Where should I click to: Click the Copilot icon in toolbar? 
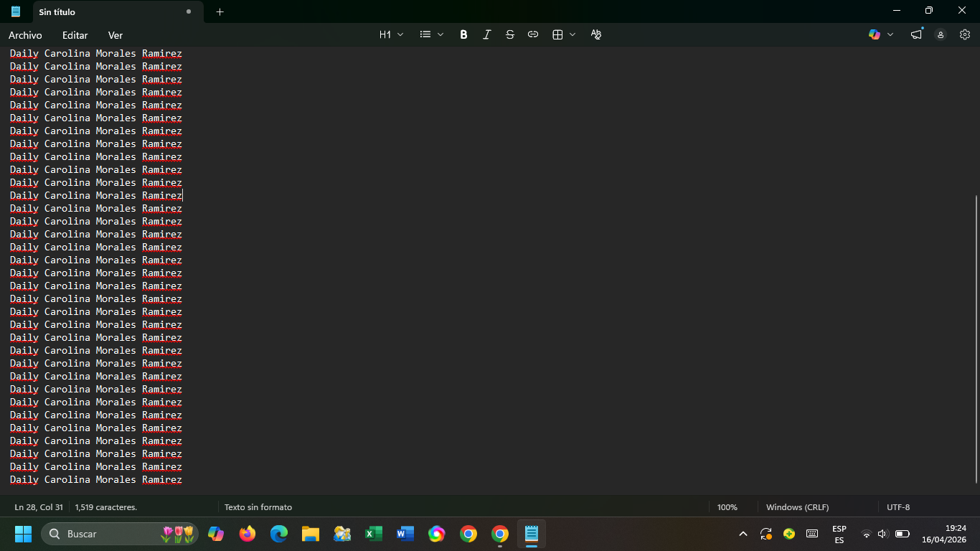pyautogui.click(x=875, y=34)
